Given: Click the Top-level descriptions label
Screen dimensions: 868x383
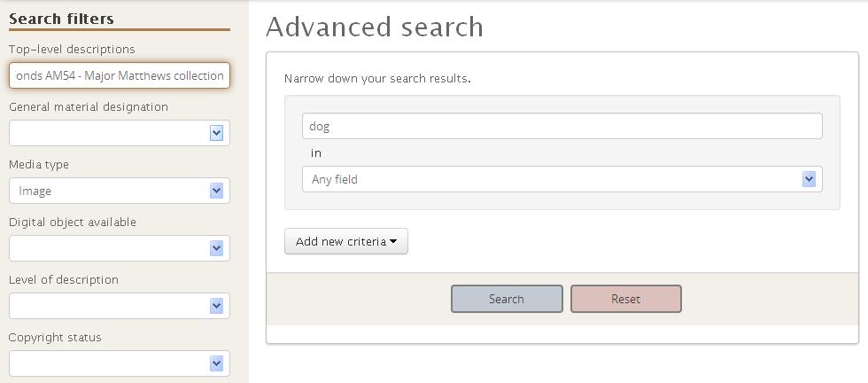Looking at the screenshot, I should (72, 50).
